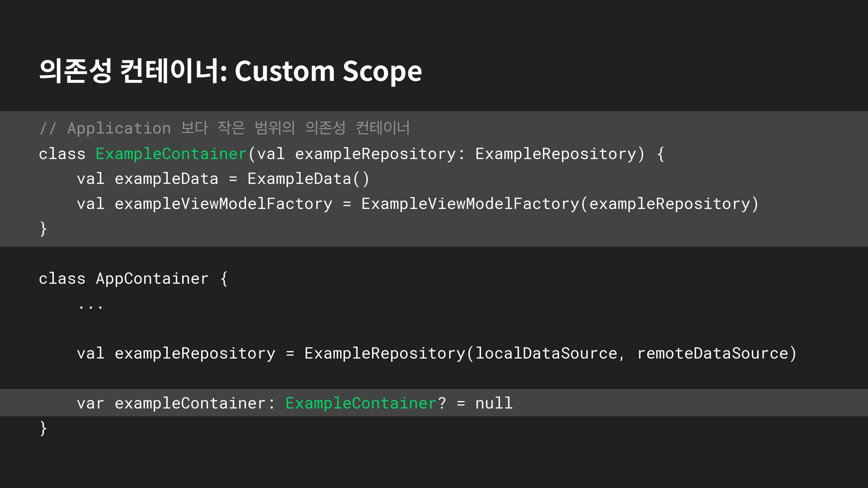Select the green ExampleContainer class declaration name
The height and width of the screenshot is (488, 868).
(171, 154)
